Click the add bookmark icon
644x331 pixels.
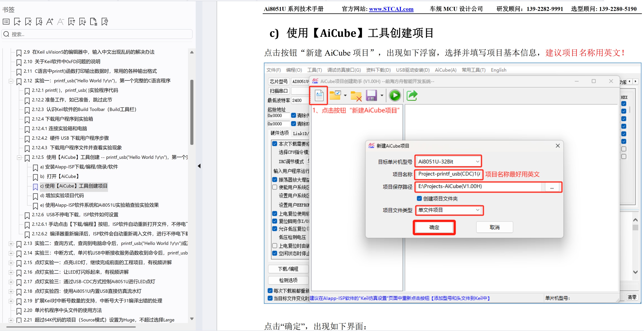[x=17, y=22]
